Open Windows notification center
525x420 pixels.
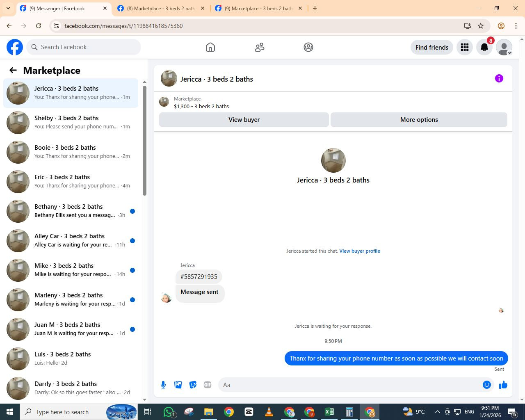(512, 412)
